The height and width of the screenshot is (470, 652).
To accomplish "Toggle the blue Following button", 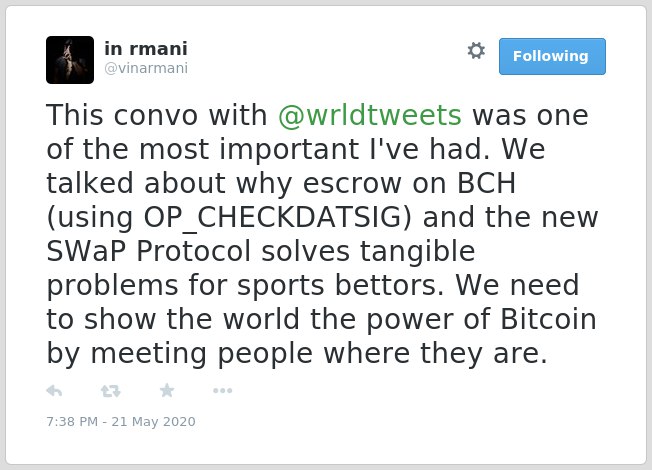I will pos(552,57).
